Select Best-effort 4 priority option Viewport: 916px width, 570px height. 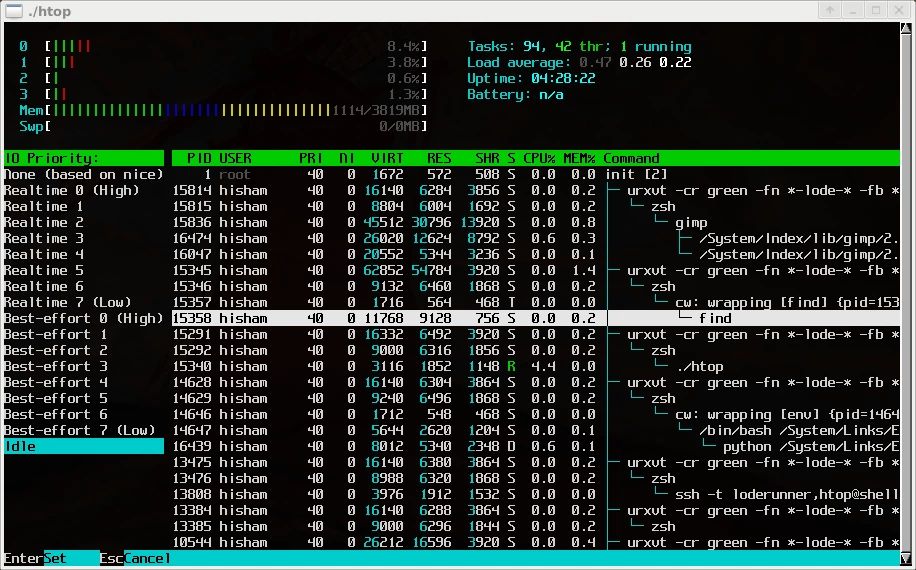(x=84, y=383)
